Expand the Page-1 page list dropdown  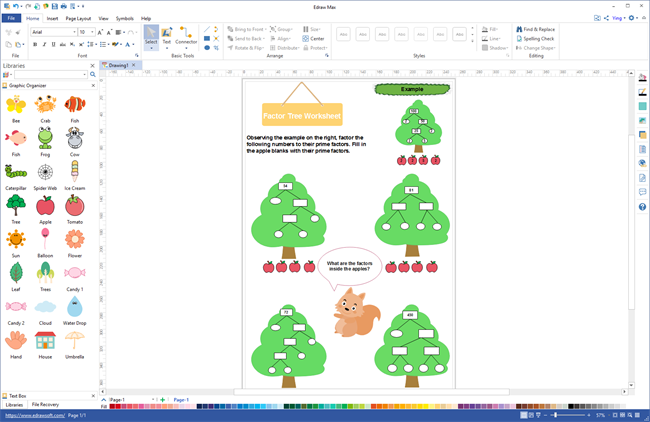(152, 400)
